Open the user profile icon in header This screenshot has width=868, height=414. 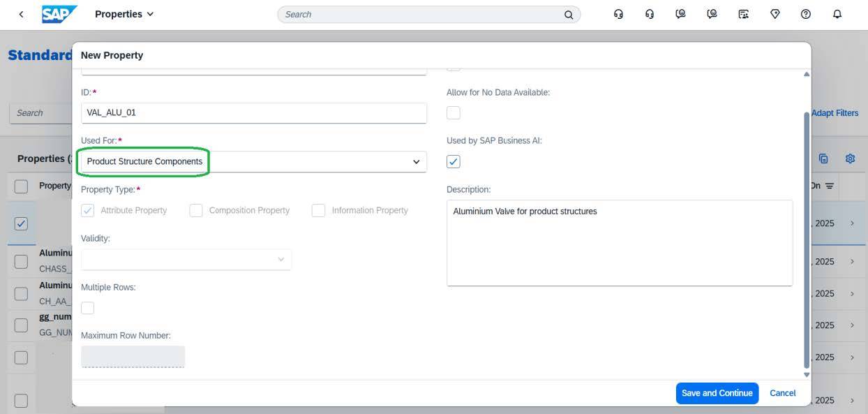[x=681, y=14]
